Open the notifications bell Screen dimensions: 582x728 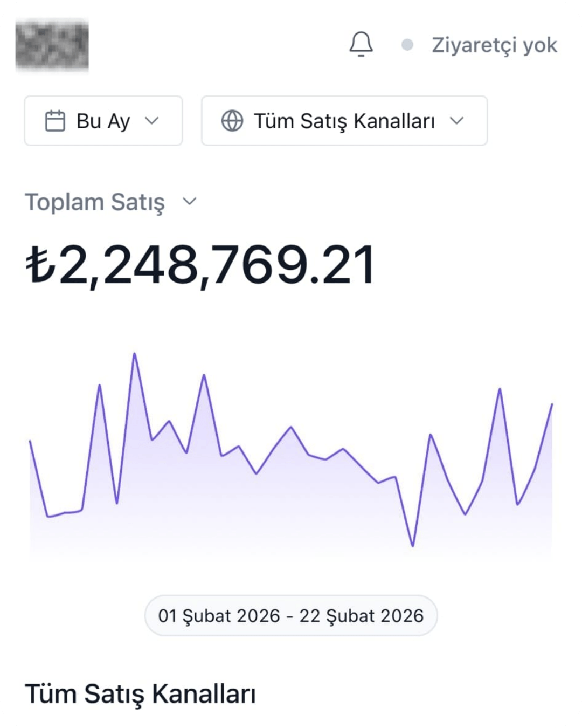[361, 44]
